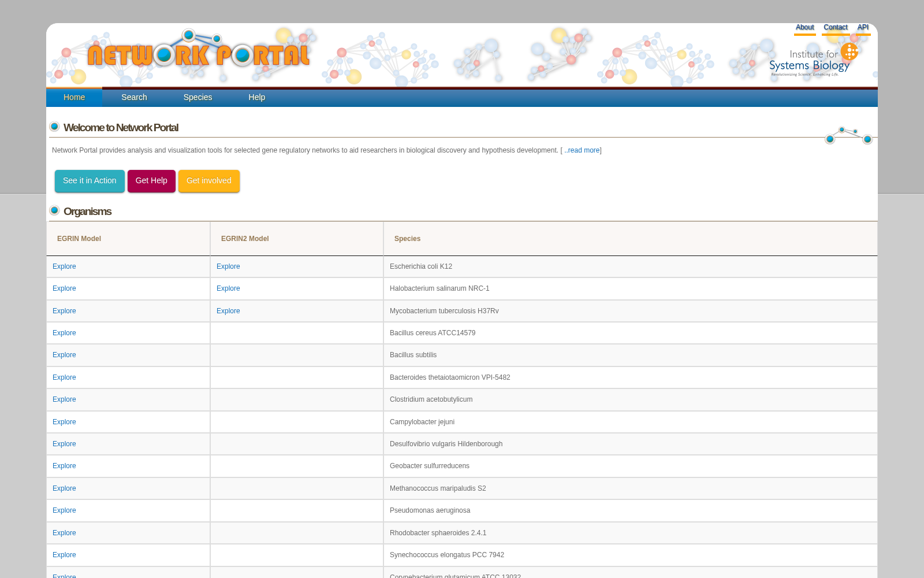Explore EGRIN model for Rhodobacter sphaeroides 2.4.1
This screenshot has width=924, height=578.
click(x=64, y=533)
